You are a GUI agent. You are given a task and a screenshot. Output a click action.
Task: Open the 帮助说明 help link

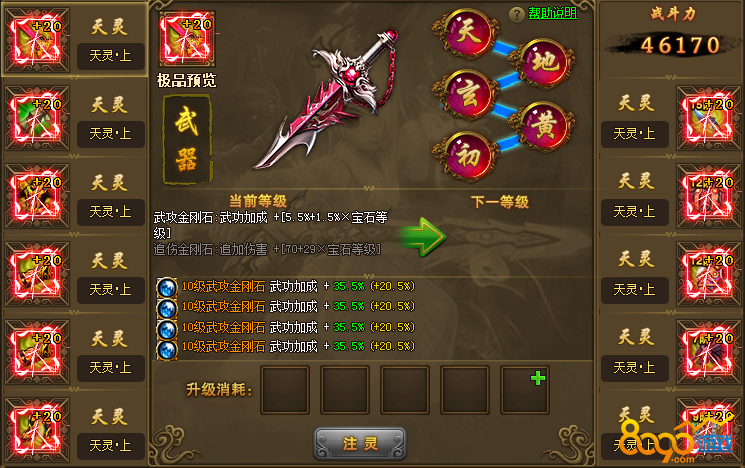[x=553, y=13]
